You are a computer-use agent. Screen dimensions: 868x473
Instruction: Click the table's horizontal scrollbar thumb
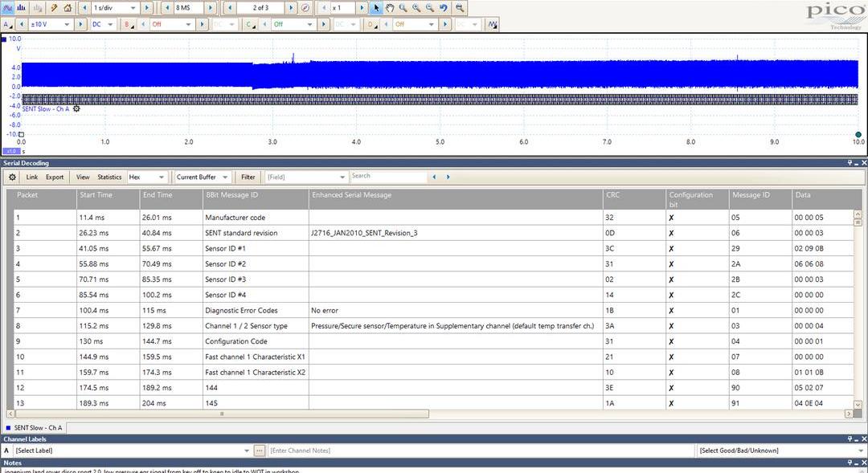[x=222, y=414]
